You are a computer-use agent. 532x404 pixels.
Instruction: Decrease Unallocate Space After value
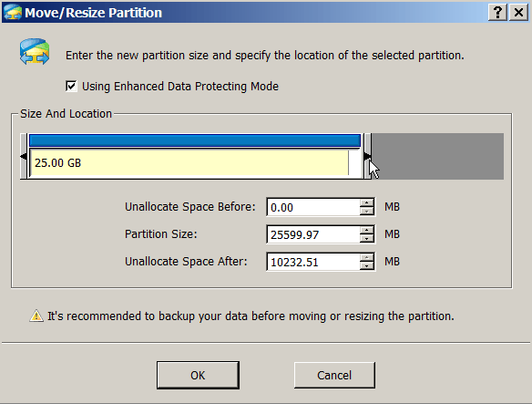(367, 266)
